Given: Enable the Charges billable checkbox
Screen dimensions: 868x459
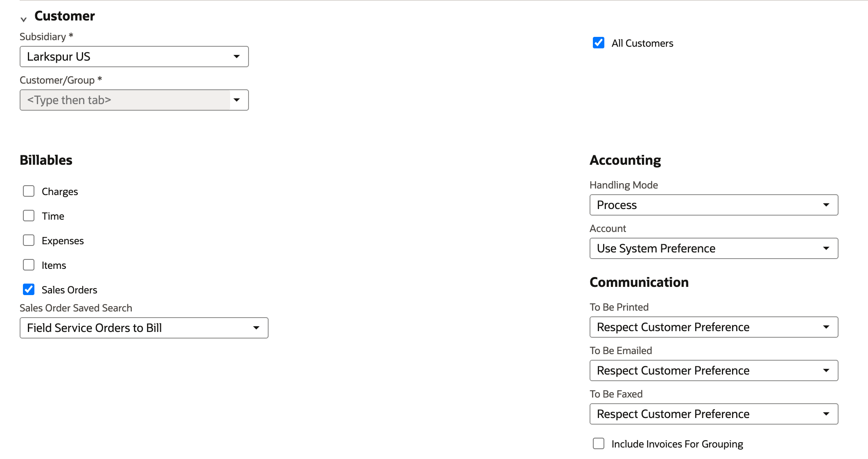Looking at the screenshot, I should coord(29,191).
